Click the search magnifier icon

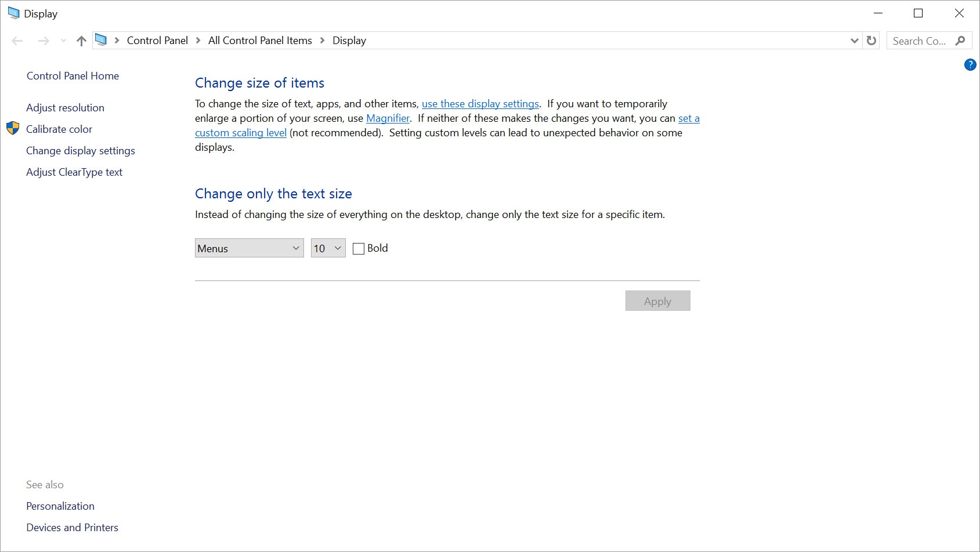click(960, 41)
